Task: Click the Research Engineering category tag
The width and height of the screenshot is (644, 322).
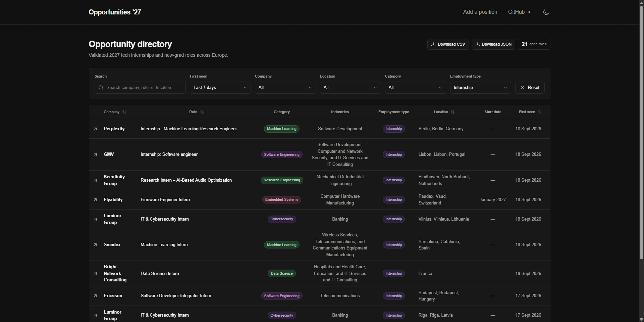Action: coord(282,180)
